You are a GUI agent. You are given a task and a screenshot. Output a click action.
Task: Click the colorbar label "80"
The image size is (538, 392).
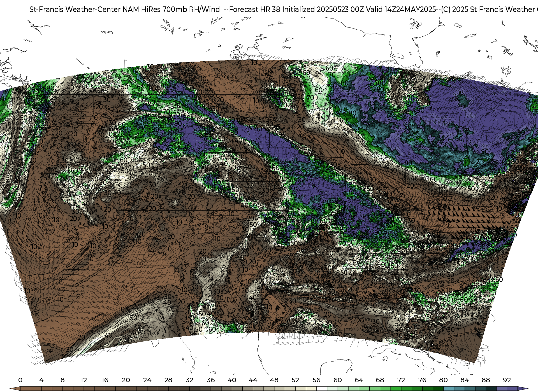point(443,380)
